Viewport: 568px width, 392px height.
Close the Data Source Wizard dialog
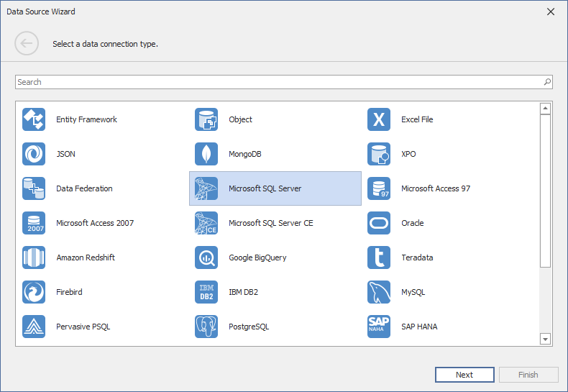tap(551, 12)
